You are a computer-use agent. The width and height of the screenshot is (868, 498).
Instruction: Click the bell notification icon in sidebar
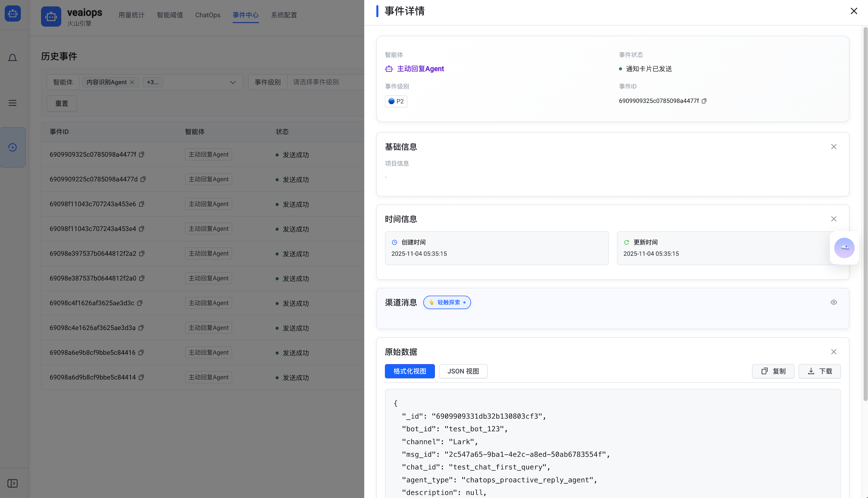[13, 58]
